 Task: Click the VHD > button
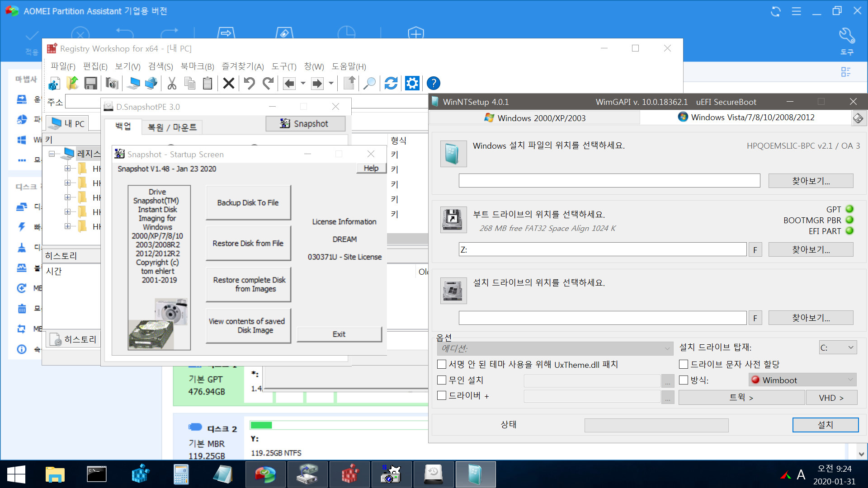[831, 398]
